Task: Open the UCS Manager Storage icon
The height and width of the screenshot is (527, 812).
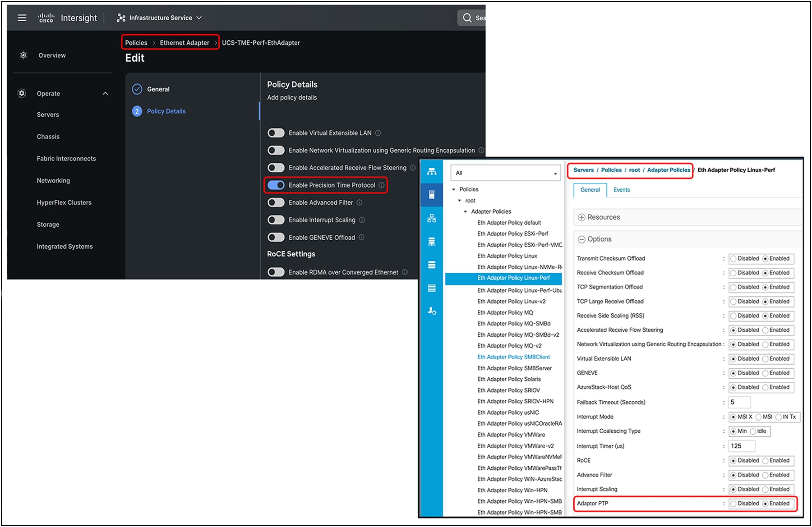Action: (x=432, y=265)
